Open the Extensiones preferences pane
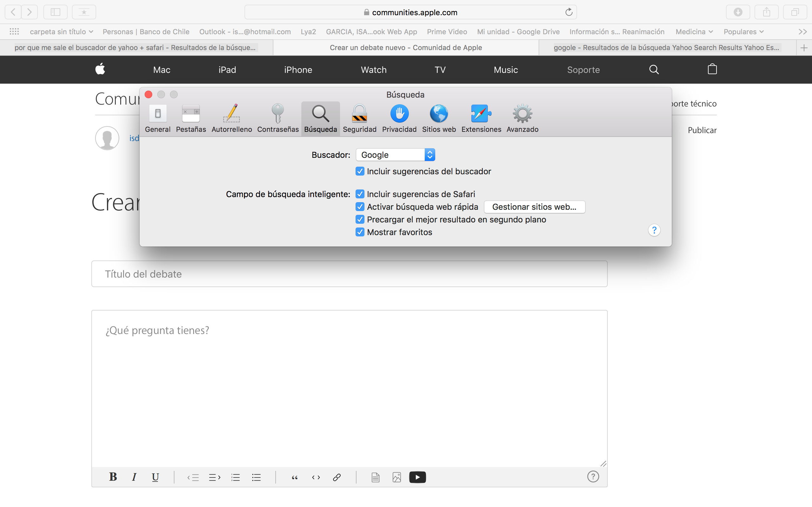Viewport: 812px width, 507px height. tap(481, 119)
